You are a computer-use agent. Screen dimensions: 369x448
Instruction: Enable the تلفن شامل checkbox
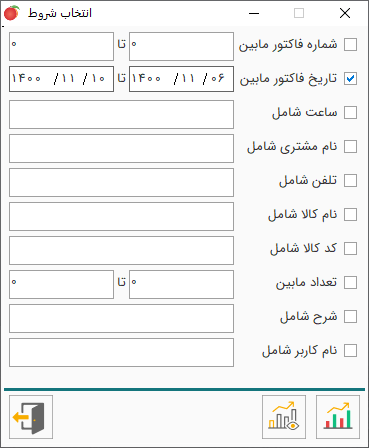[x=350, y=180]
